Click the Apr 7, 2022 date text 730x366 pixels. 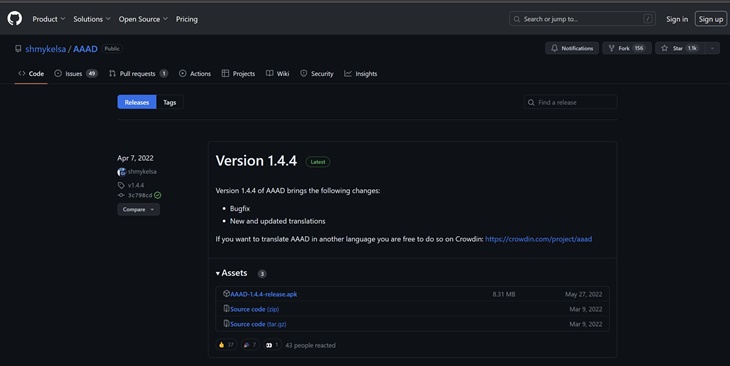[135, 158]
